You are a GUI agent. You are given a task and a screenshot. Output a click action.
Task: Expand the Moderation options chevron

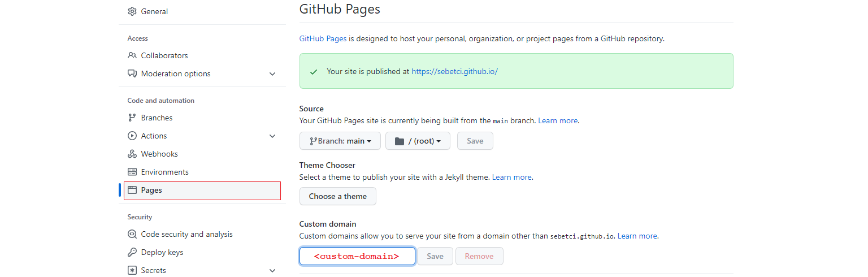pos(272,74)
